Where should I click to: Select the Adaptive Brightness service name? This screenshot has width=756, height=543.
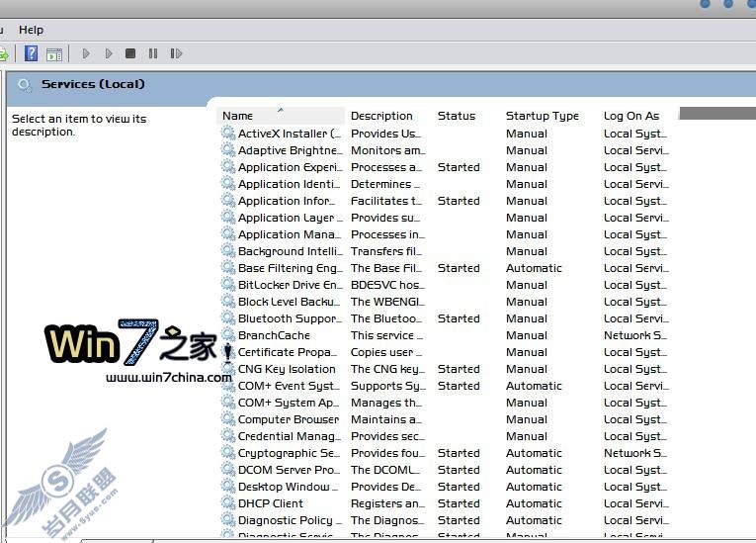pyautogui.click(x=290, y=150)
